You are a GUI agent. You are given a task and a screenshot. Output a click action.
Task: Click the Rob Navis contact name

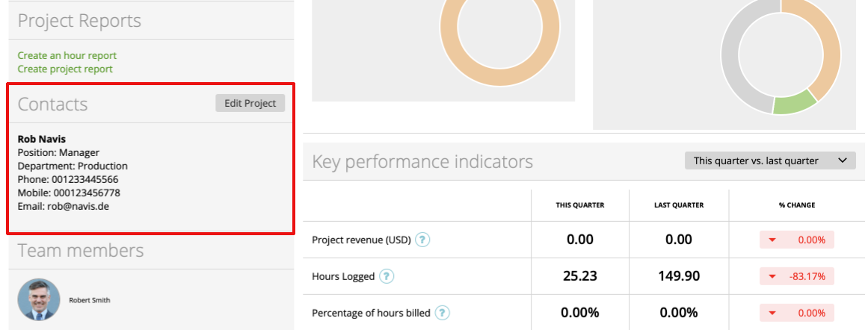tap(42, 140)
